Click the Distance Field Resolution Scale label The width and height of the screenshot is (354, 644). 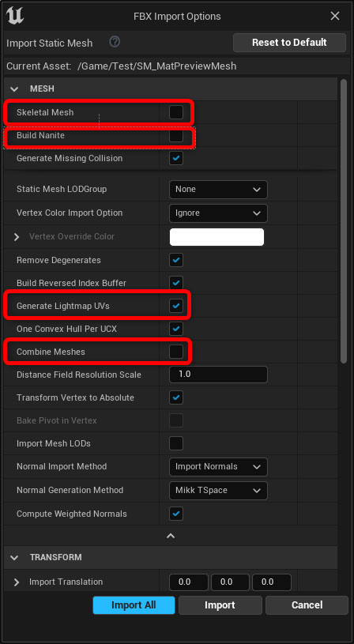[x=79, y=375]
